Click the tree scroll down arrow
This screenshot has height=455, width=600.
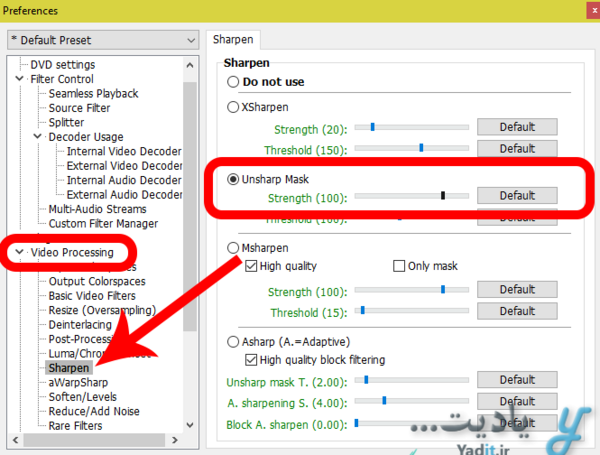[190, 425]
